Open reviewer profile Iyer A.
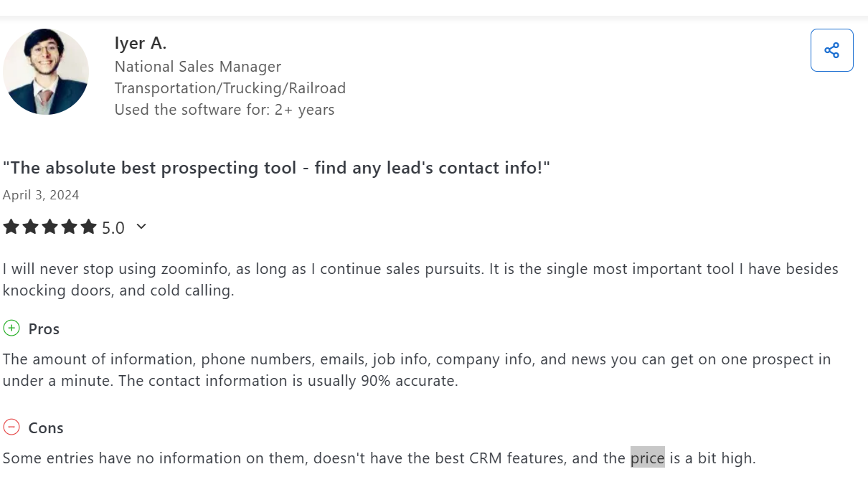Screen dimensions: 868x487 (141, 43)
